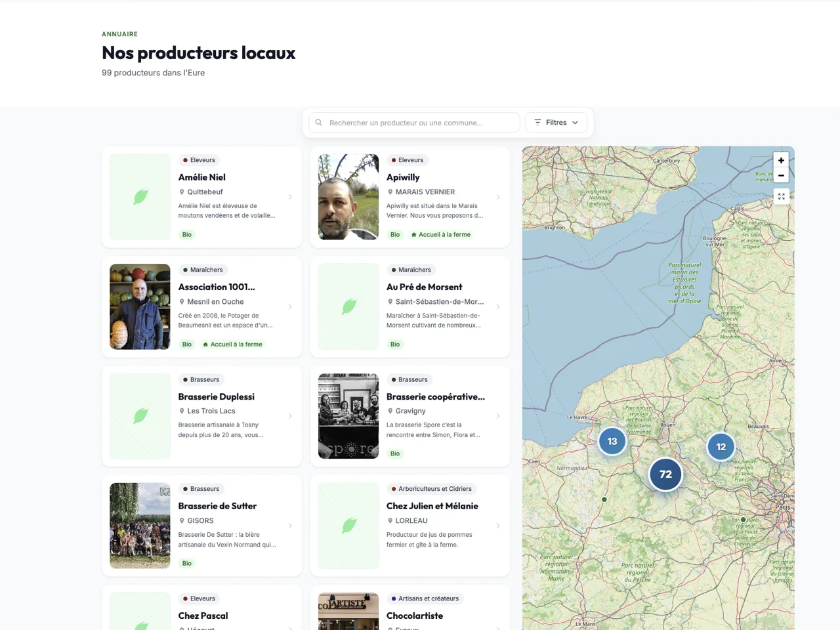This screenshot has width=840, height=630.
Task: Open map cluster showing 12 producers
Action: coord(721,447)
